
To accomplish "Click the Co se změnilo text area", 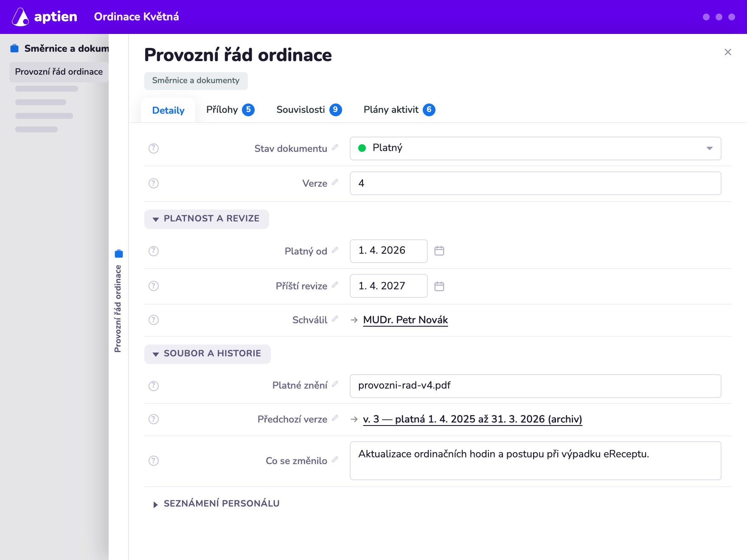I will point(535,461).
